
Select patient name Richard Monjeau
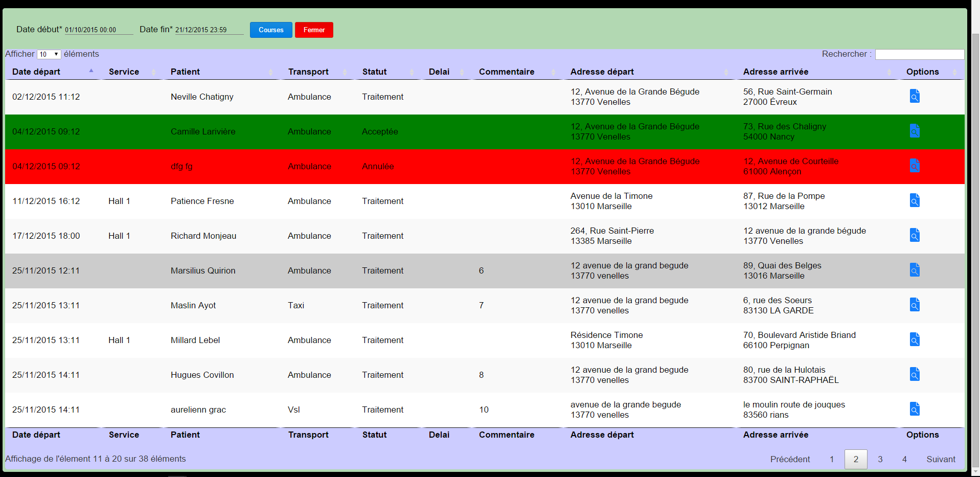(x=203, y=236)
